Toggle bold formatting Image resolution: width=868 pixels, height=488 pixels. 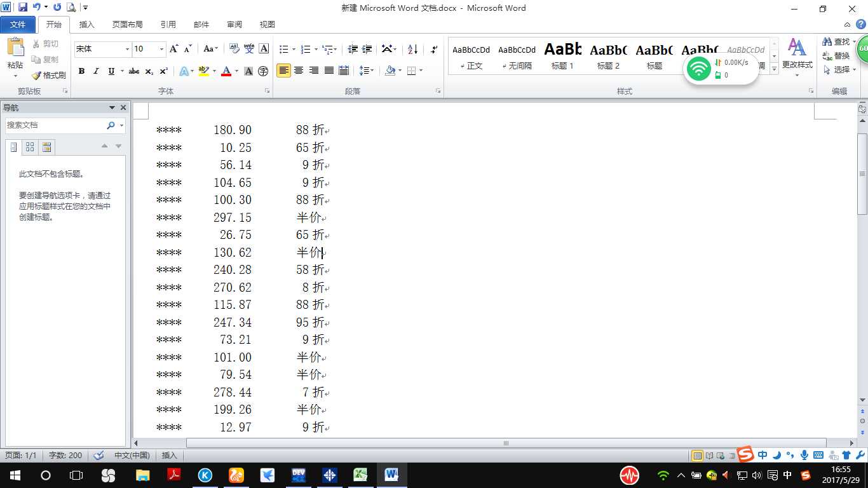(81, 71)
